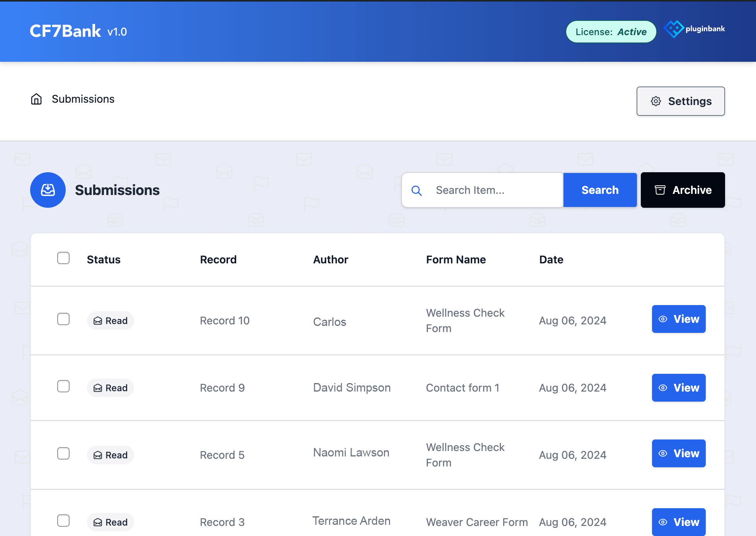View the Record 9 submission
The height and width of the screenshot is (536, 756).
[x=679, y=388]
